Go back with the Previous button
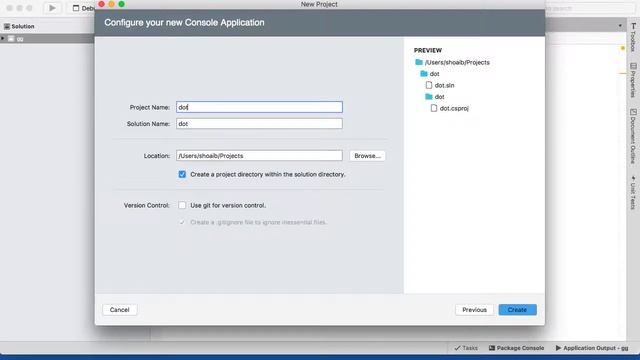640x360 pixels. click(x=474, y=310)
